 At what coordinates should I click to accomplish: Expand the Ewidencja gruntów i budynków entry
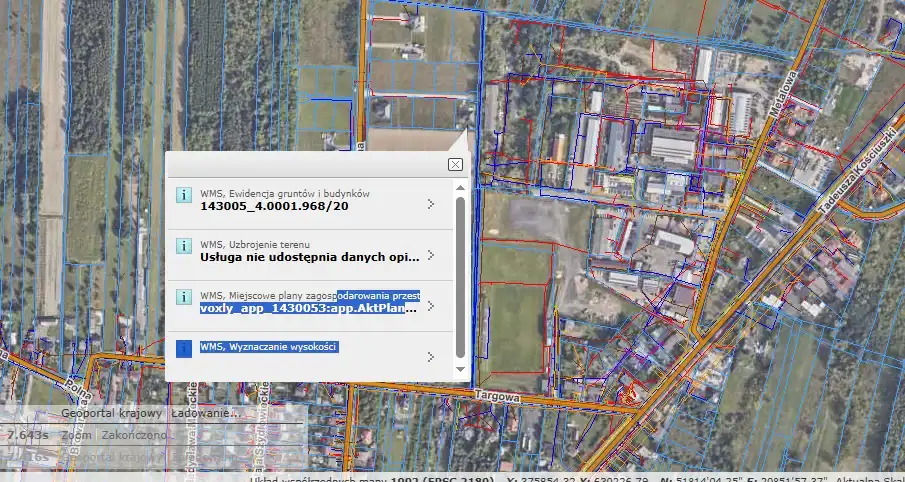pos(430,204)
